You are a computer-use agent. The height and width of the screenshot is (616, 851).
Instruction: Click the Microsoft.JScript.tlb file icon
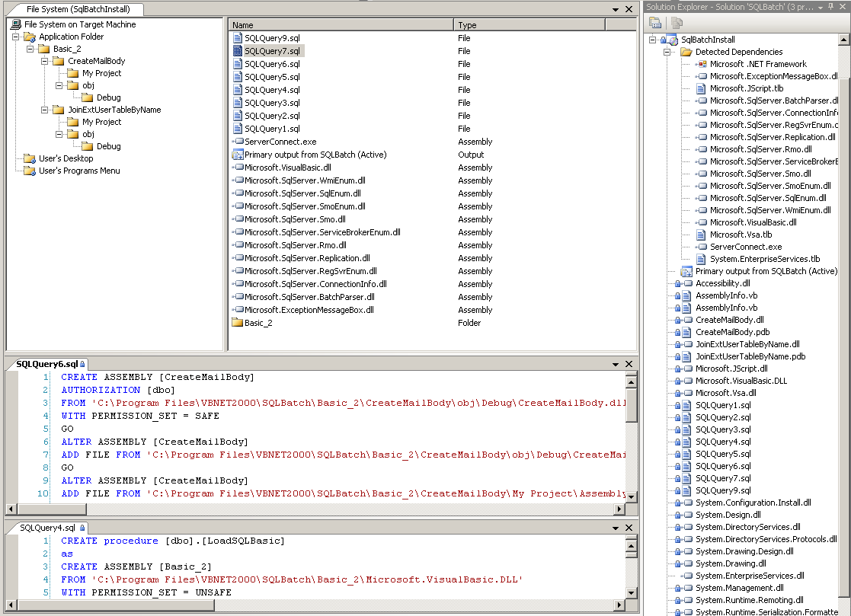(701, 88)
